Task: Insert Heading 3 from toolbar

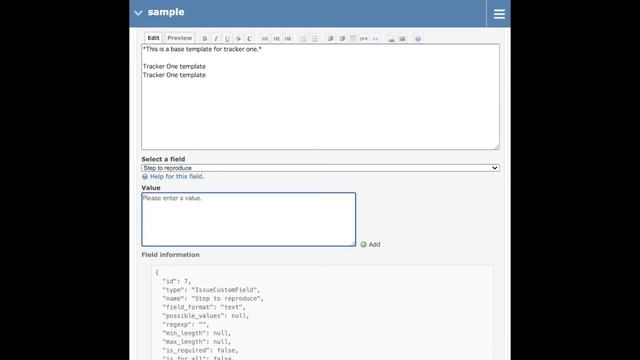Action: (288, 38)
